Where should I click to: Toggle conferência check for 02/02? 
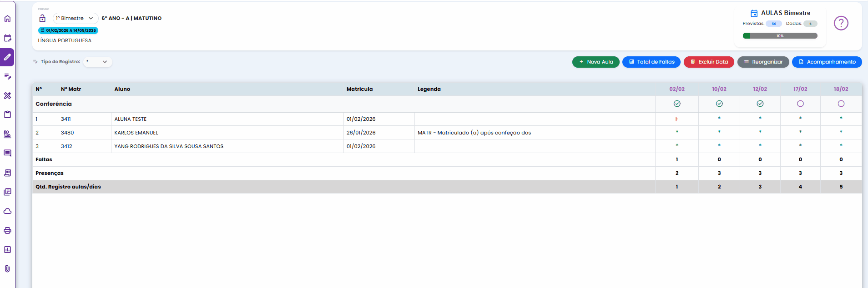click(x=676, y=104)
